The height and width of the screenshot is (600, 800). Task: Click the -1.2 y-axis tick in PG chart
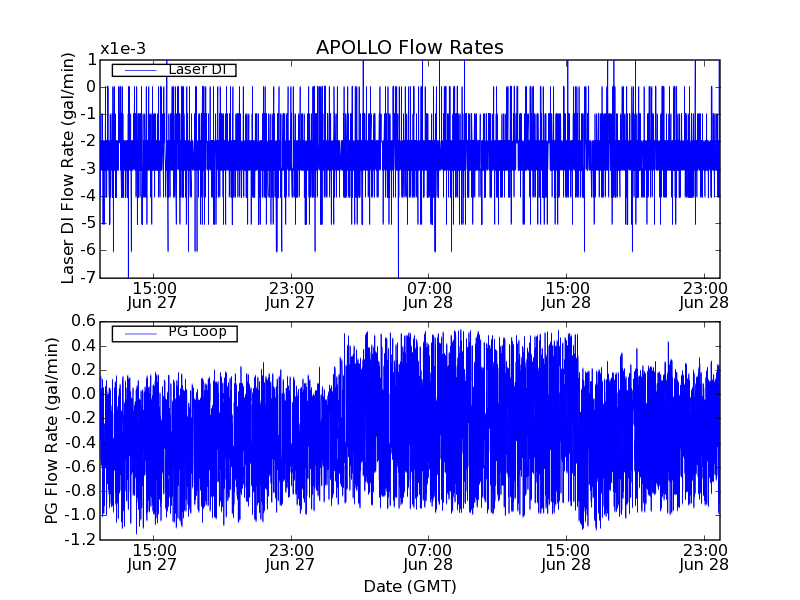80,539
